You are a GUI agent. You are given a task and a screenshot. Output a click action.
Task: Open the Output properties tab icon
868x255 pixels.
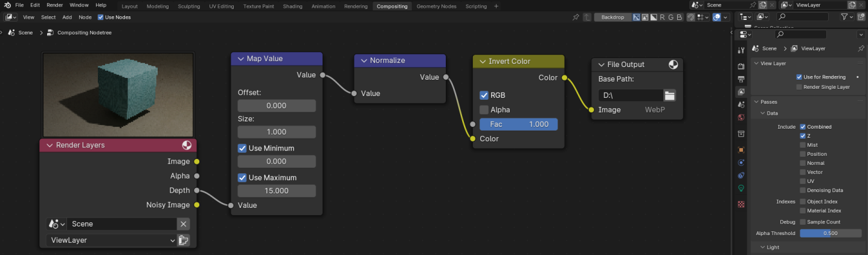[741, 79]
